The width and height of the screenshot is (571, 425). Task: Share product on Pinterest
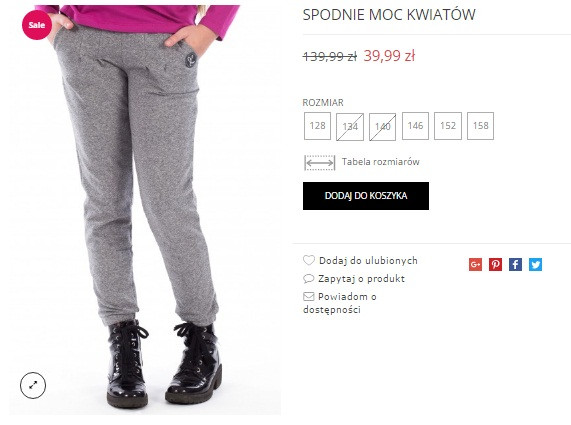click(495, 264)
